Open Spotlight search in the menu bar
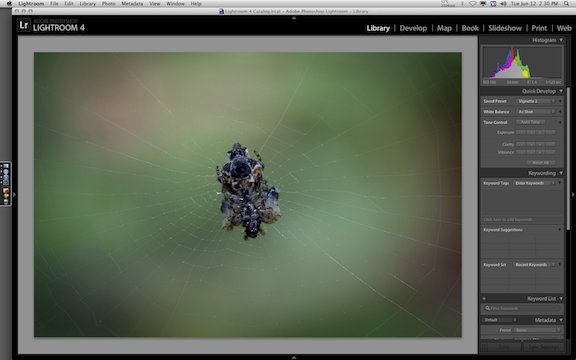Viewport: 576px width, 360px height. (x=566, y=4)
